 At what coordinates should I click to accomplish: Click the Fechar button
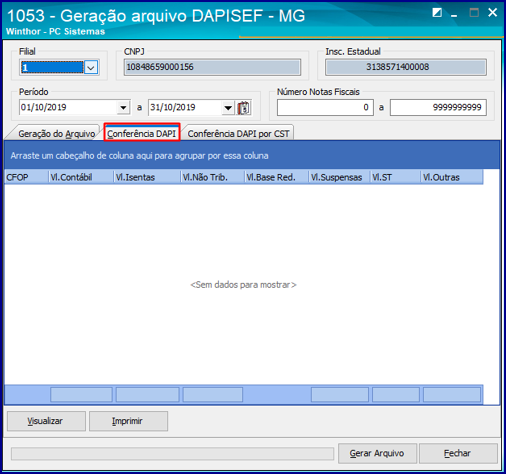pyautogui.click(x=458, y=453)
